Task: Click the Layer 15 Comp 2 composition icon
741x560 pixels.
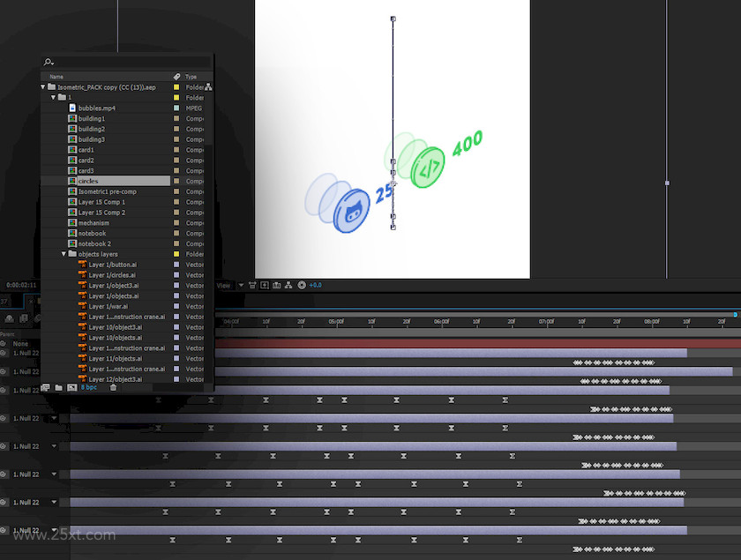Action: (72, 213)
